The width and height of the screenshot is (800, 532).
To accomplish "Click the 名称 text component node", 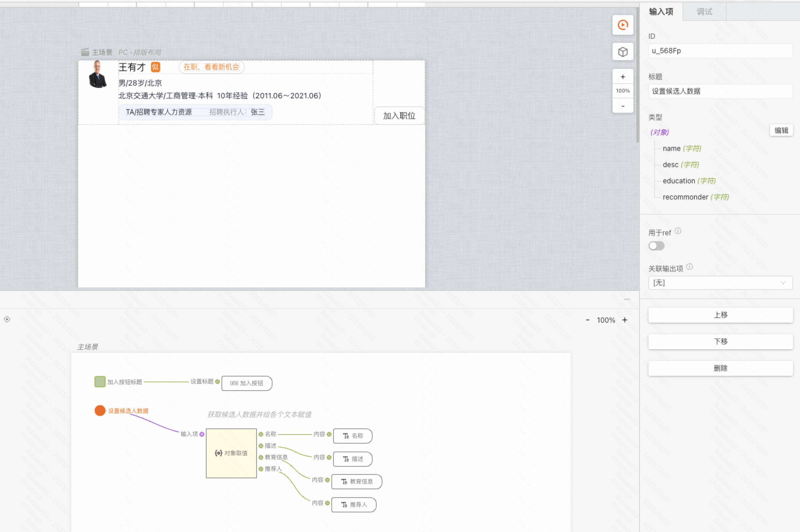I will pos(353,436).
